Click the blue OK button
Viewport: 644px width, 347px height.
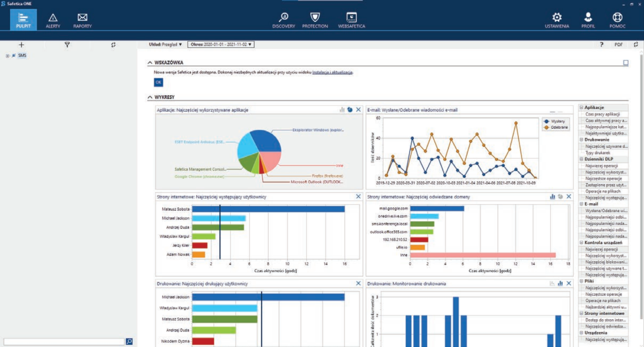click(159, 82)
